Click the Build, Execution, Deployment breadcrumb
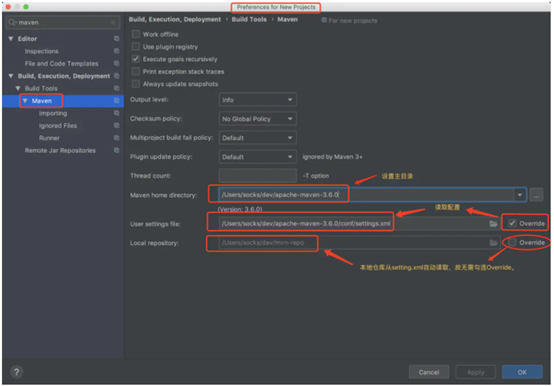Viewport: 554px width, 386px height. tap(175, 19)
